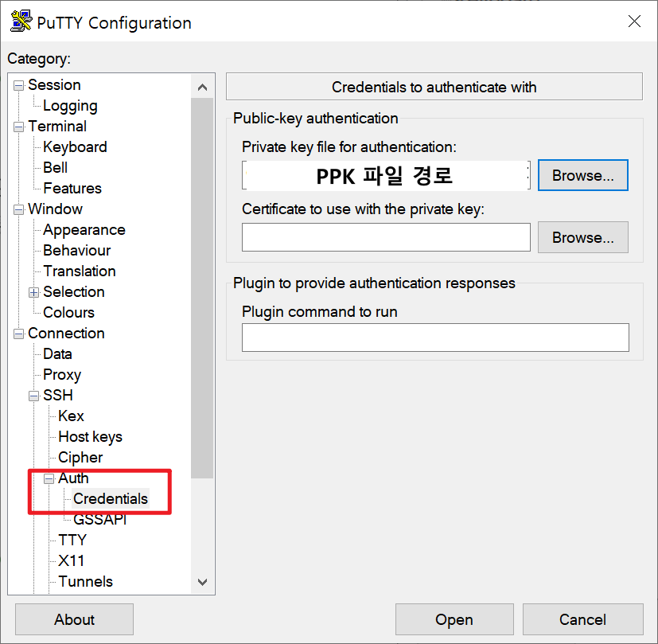The height and width of the screenshot is (644, 658).
Task: Click the About button
Action: pyautogui.click(x=74, y=619)
